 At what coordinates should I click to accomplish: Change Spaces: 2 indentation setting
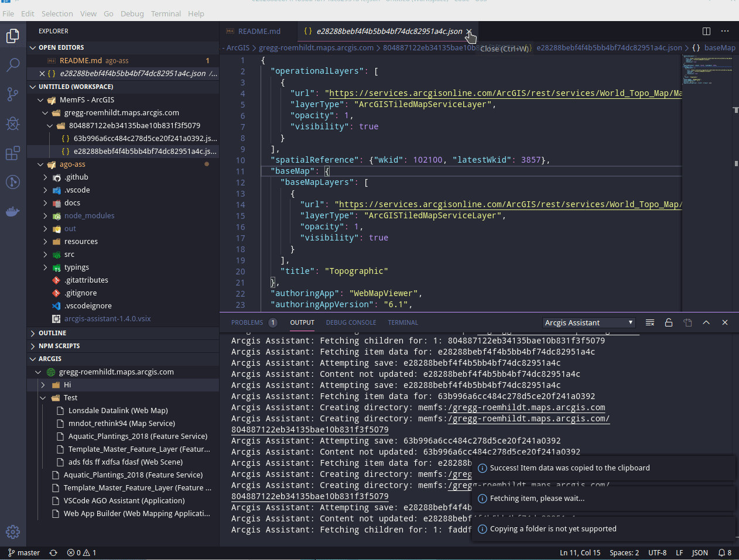[x=624, y=552]
